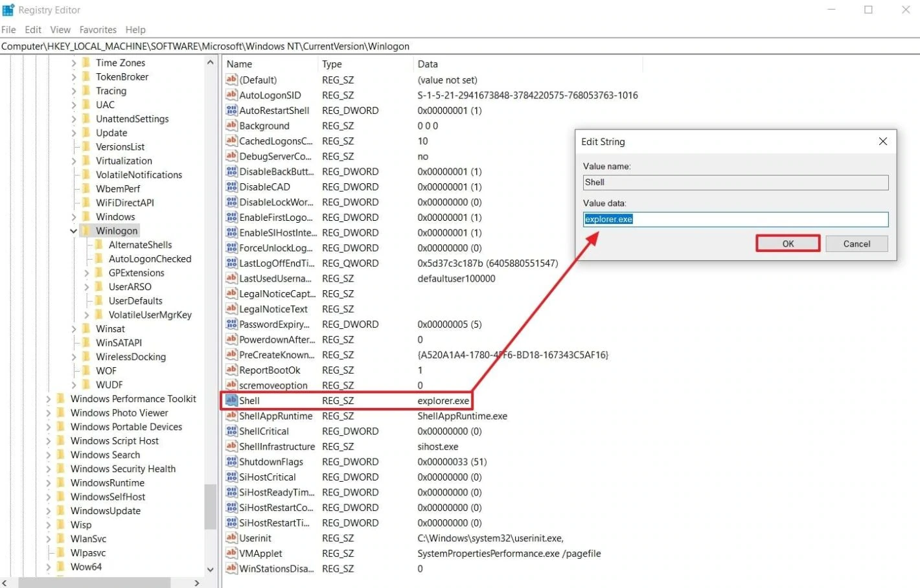The image size is (920, 588).
Task: Expand the Time Zones key
Action: click(x=74, y=63)
